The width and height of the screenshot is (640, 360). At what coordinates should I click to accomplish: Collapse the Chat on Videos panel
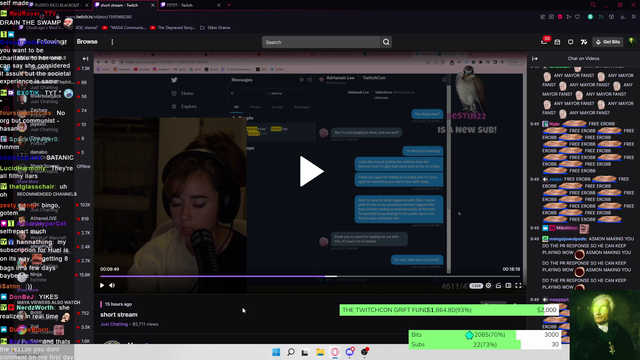(535, 59)
